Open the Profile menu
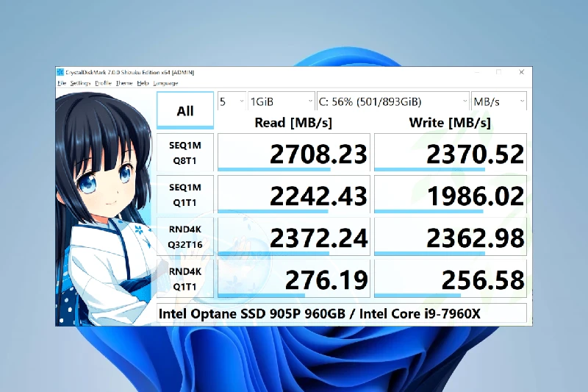 coord(103,83)
